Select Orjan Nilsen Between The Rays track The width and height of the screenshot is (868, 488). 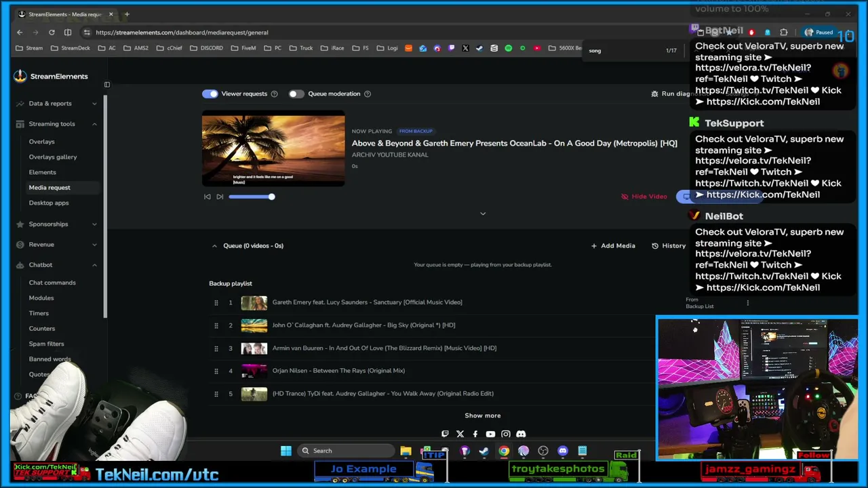coord(338,371)
